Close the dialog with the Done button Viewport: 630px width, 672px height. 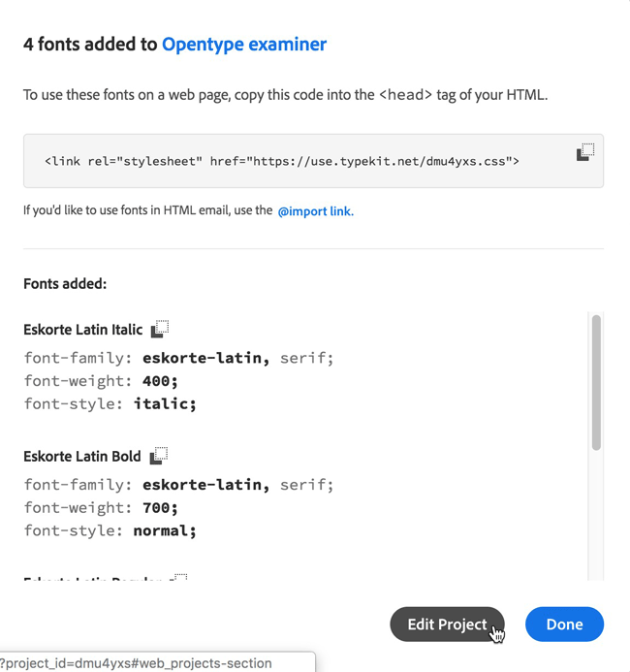pyautogui.click(x=564, y=624)
